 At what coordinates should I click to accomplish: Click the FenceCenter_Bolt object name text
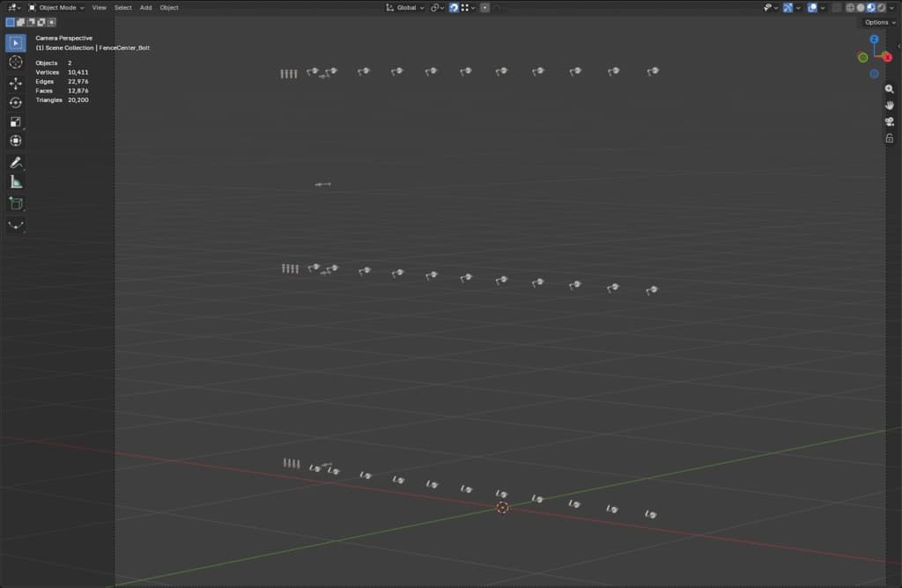tap(124, 48)
